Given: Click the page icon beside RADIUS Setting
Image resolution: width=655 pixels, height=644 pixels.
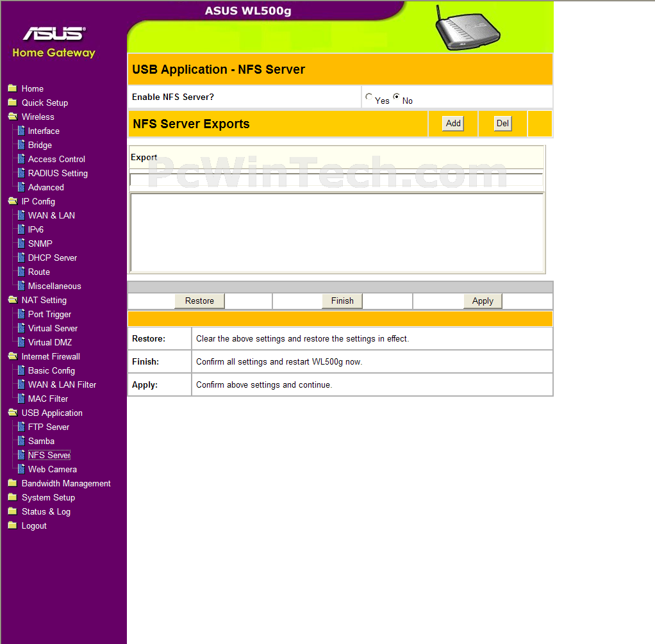Looking at the screenshot, I should click(x=21, y=173).
